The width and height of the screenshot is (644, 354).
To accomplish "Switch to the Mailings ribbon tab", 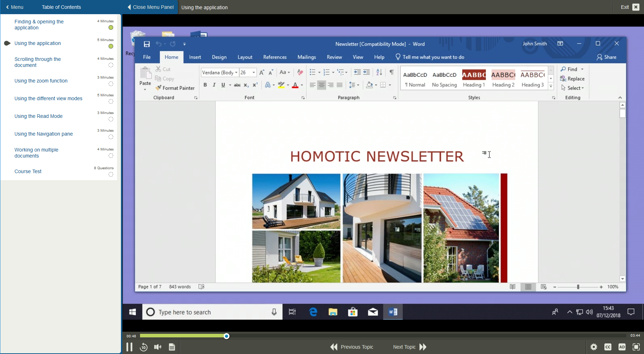I will [306, 57].
